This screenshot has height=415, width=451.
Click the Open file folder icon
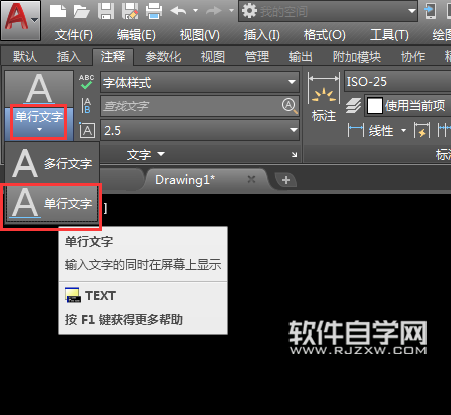coord(82,11)
